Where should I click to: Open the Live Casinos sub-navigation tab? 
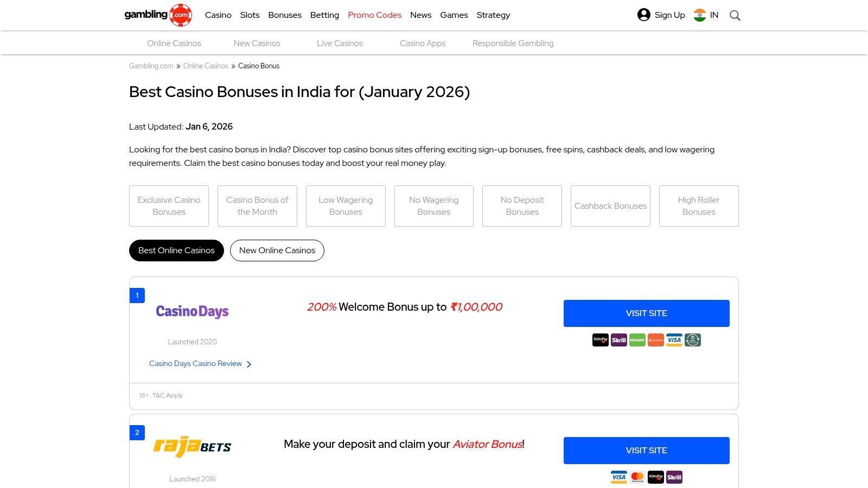340,43
